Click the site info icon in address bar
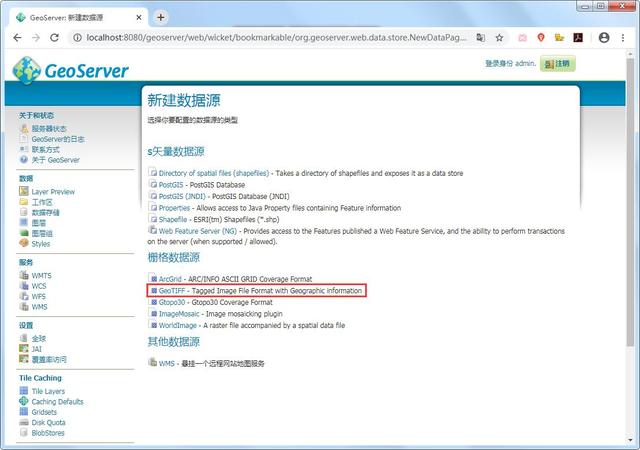Screen dimensions: 640x450 pos(77,38)
